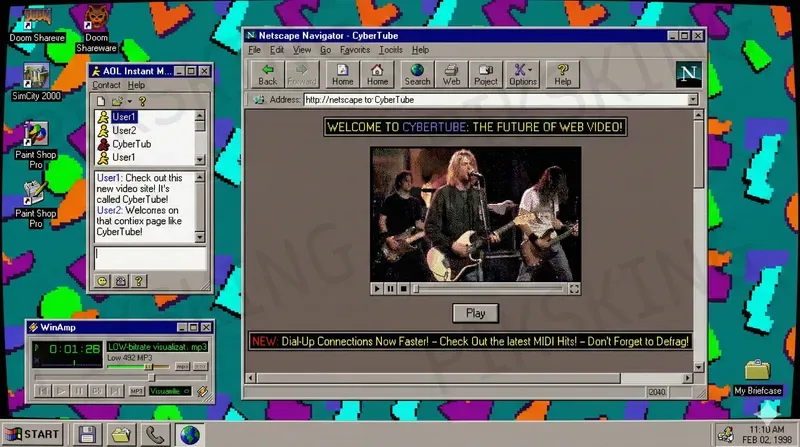Open the Go menu in Netscape
The image size is (800, 447).
coord(325,49)
